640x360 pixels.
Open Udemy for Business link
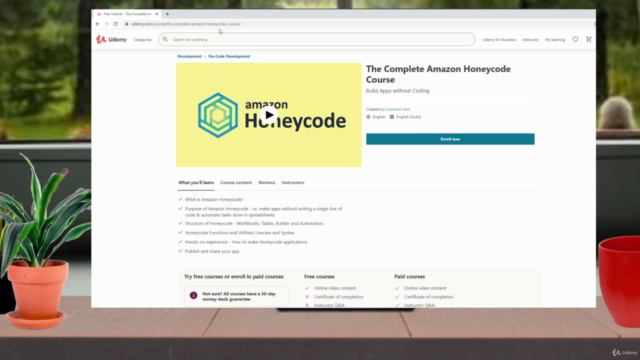[x=499, y=40]
